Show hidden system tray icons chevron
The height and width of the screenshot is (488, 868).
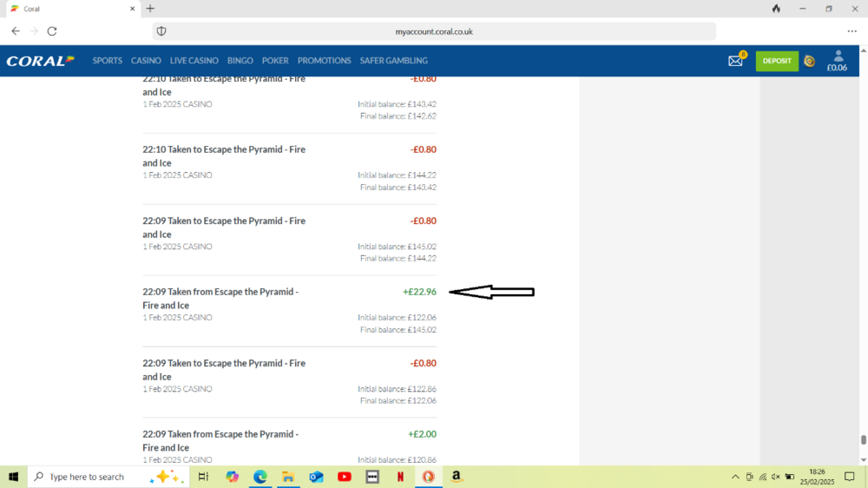735,477
